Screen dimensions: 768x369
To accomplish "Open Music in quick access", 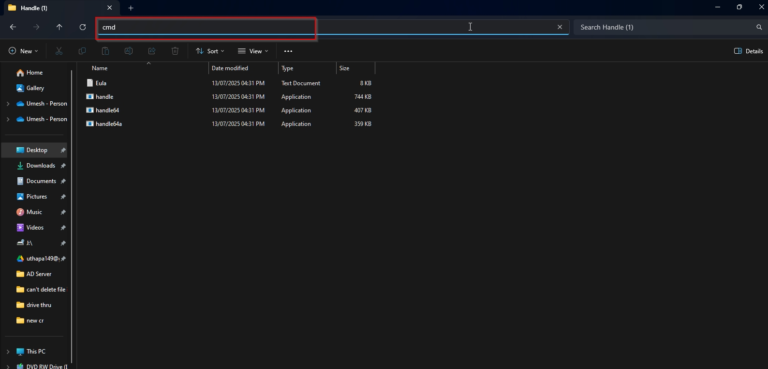I will tap(34, 212).
